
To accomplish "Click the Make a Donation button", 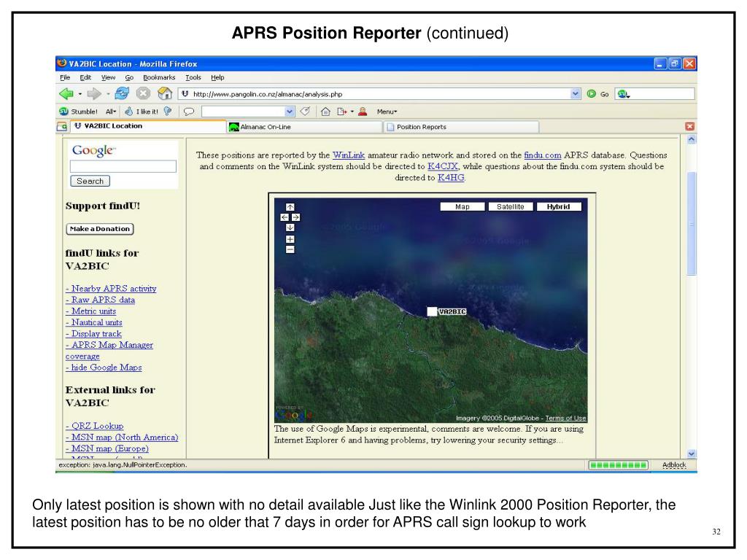I will [x=99, y=229].
